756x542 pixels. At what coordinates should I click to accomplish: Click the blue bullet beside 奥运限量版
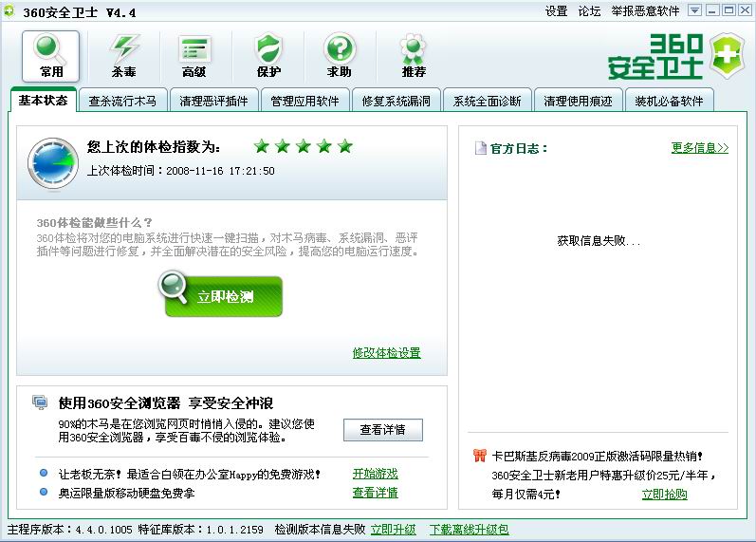tap(44, 492)
